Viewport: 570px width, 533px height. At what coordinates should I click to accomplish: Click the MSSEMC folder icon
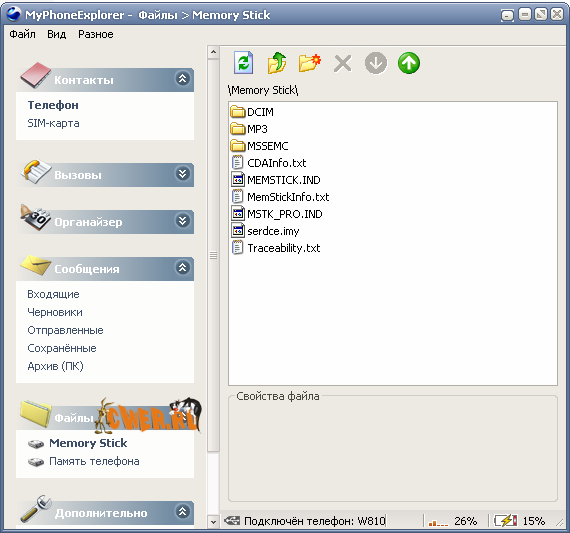(238, 145)
